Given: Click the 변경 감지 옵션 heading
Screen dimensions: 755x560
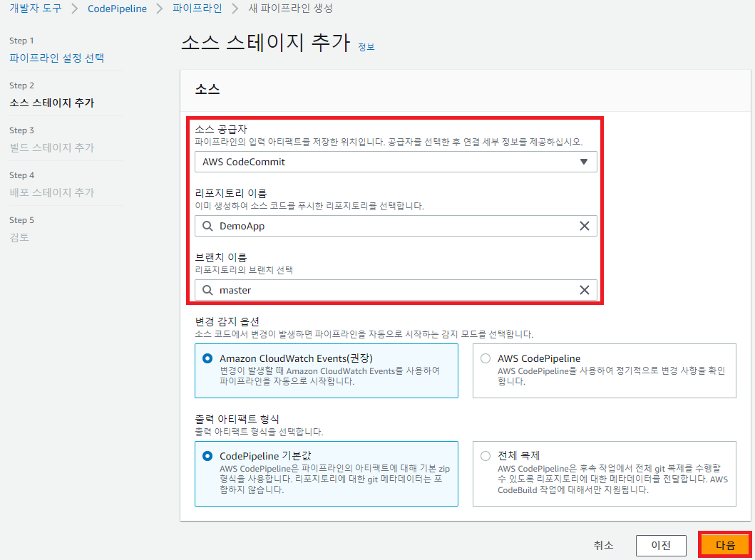Looking at the screenshot, I should point(227,321).
